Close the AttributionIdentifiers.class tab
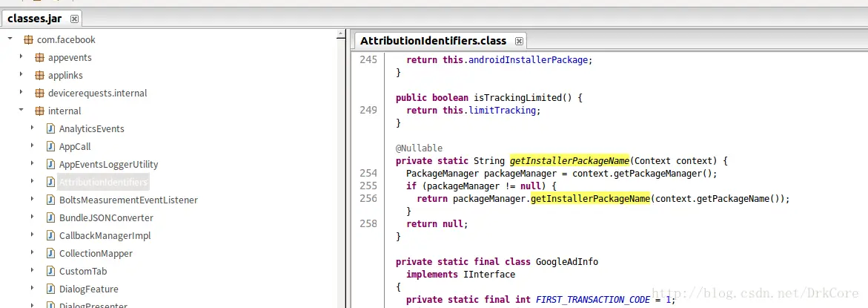The width and height of the screenshot is (868, 308). (x=519, y=41)
